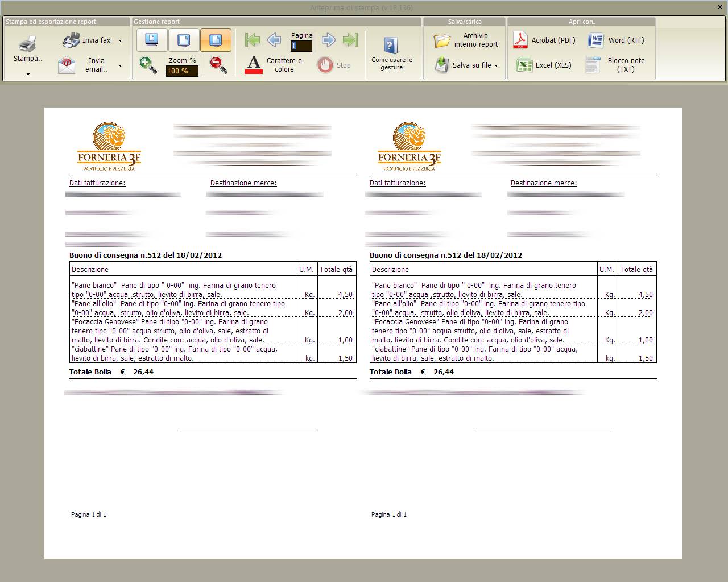Click the Zoom % value field

click(182, 71)
